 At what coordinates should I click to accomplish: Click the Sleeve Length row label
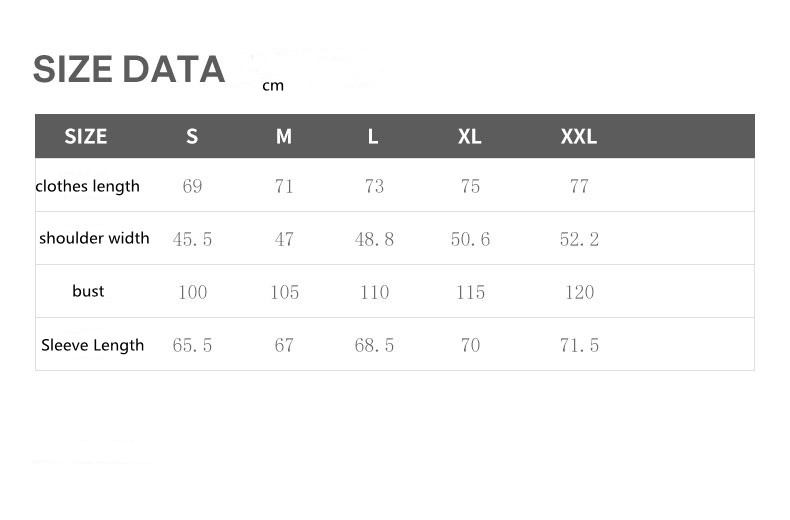coord(93,345)
